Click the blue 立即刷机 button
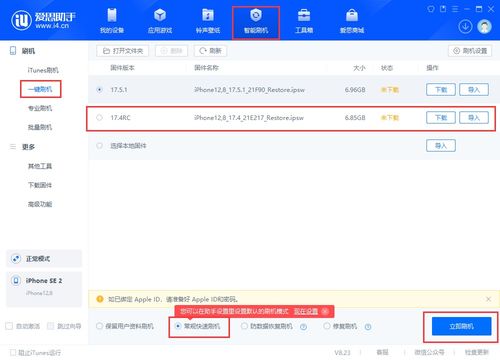The width and height of the screenshot is (500, 360). tap(461, 326)
